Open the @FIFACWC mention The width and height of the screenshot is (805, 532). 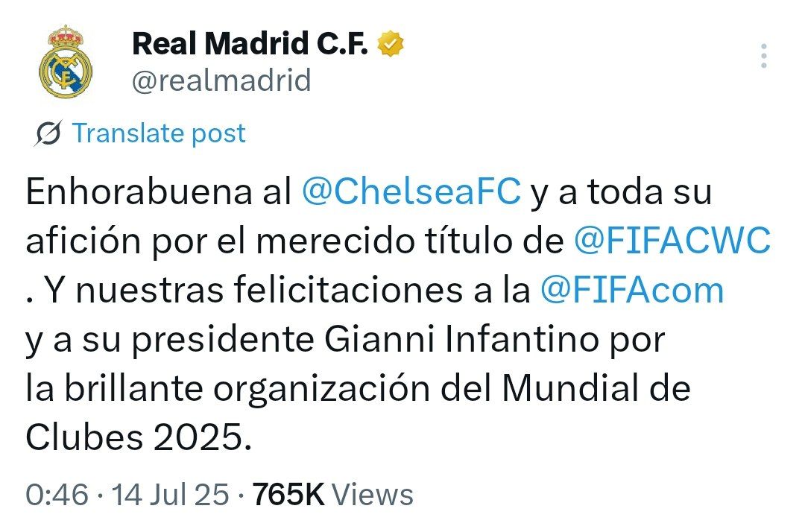(x=672, y=241)
